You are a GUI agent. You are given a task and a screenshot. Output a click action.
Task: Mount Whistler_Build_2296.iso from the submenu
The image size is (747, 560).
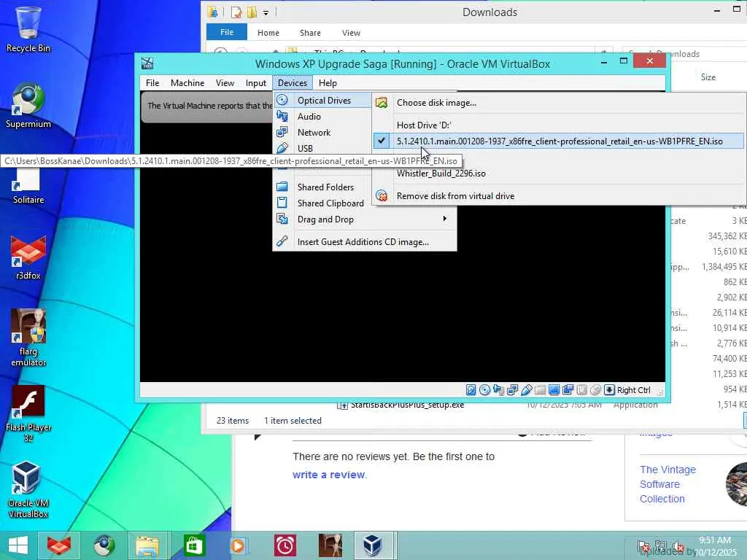558,174
